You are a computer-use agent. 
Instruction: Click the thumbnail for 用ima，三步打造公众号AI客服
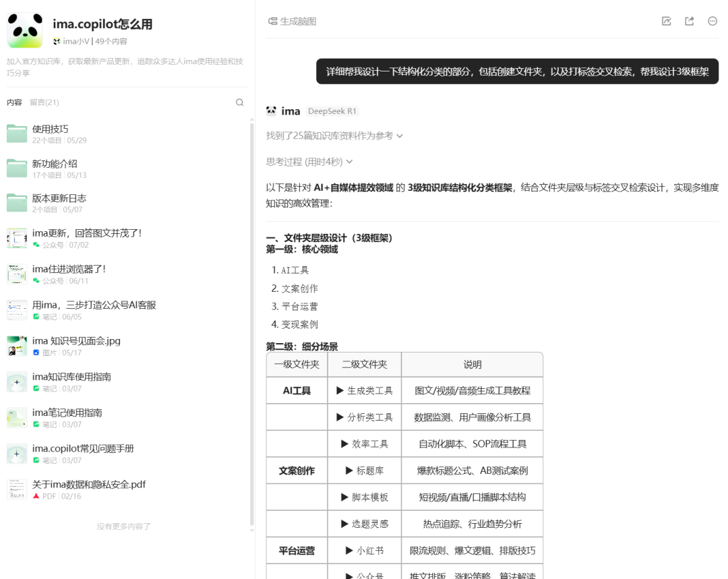coord(17,310)
